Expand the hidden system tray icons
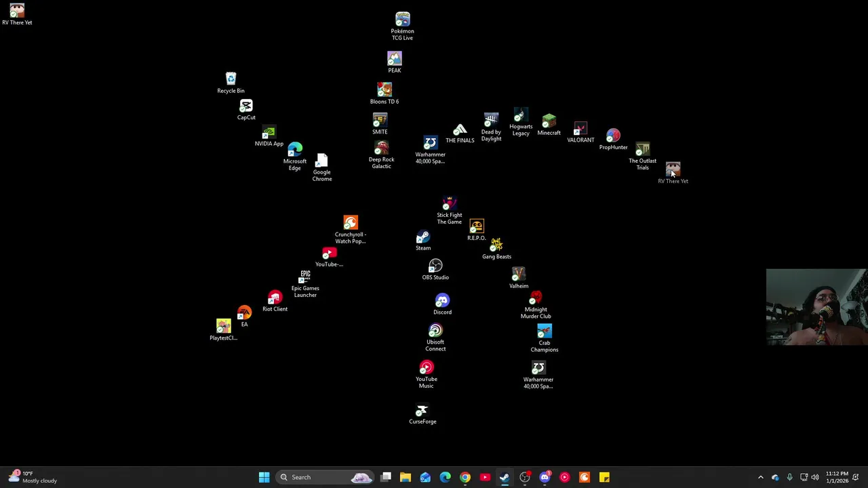Viewport: 868px width, 488px height. coord(760,477)
